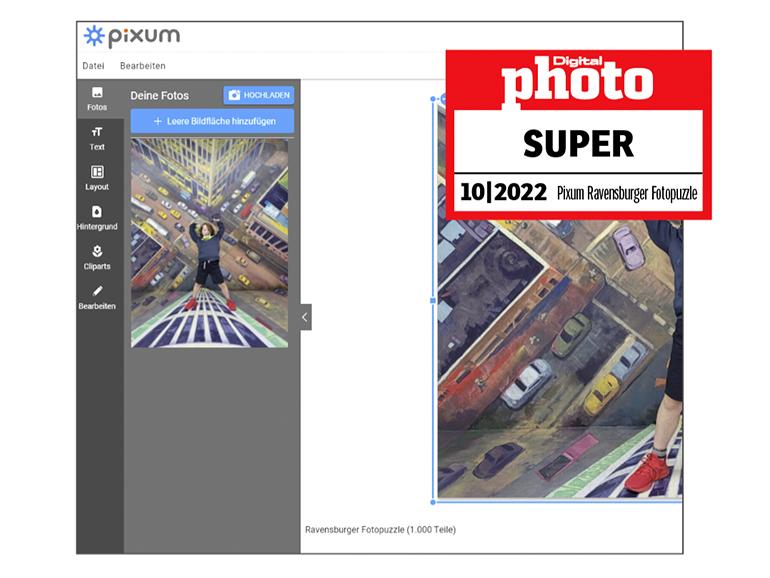Screen dimensions: 770x578
Task: Click the bottom-left corner handle of canvas image
Action: coord(433,502)
